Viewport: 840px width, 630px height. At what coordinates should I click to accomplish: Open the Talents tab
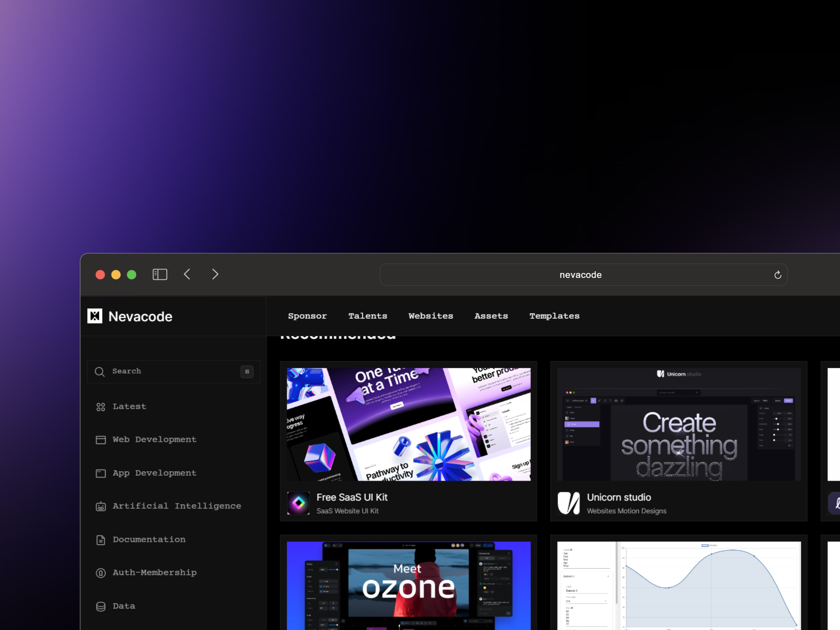367,316
